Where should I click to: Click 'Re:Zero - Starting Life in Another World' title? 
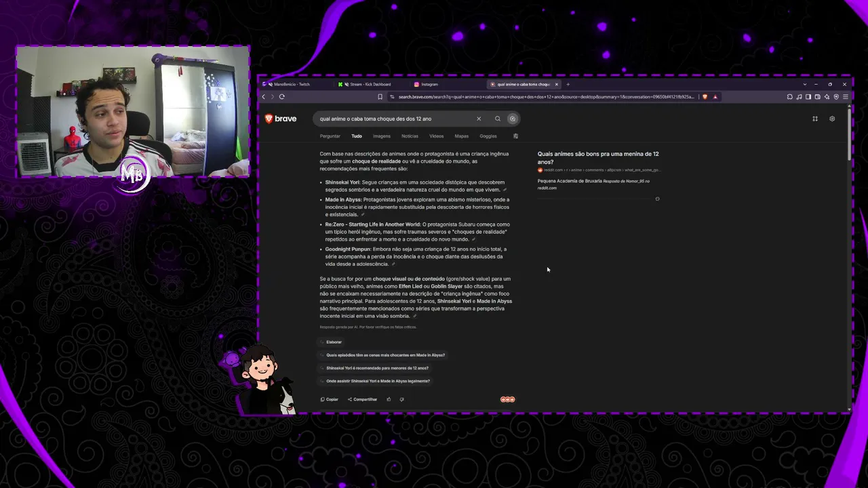pyautogui.click(x=373, y=224)
